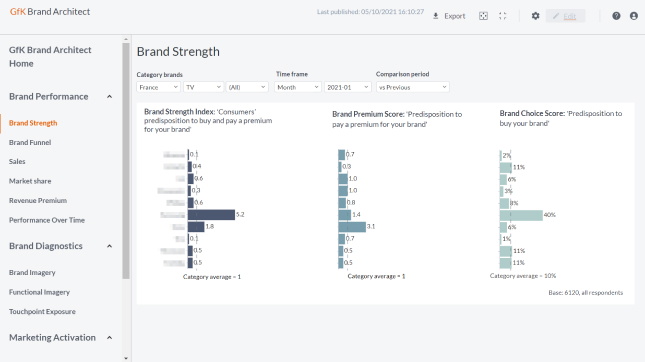Screen dimensions: 645x362
Task: Open the settings gear icon
Action: (x=535, y=16)
